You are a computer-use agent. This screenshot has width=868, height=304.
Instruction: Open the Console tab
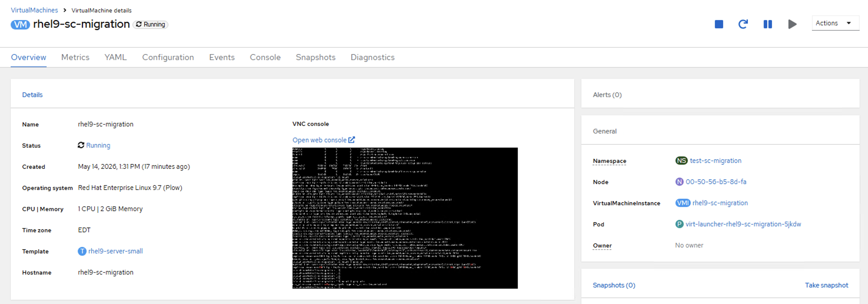point(265,57)
